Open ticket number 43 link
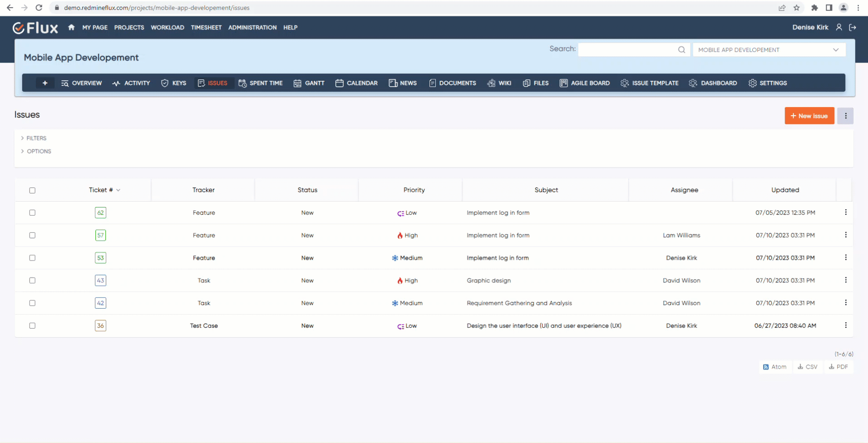Image resolution: width=868 pixels, height=443 pixels. click(x=100, y=281)
